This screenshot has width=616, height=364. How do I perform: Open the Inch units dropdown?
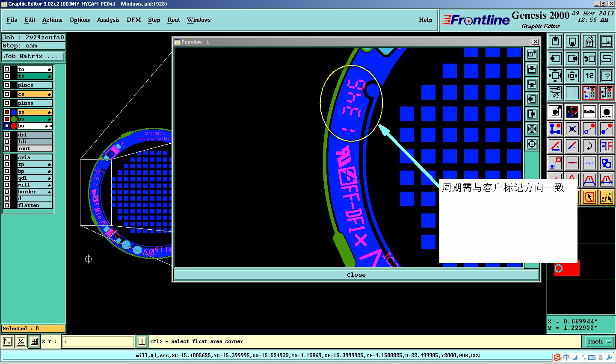(598, 341)
